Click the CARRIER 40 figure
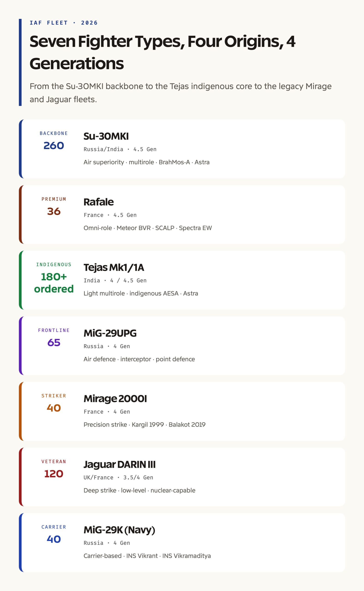Viewport: 364px width, 591px height. tap(54, 539)
